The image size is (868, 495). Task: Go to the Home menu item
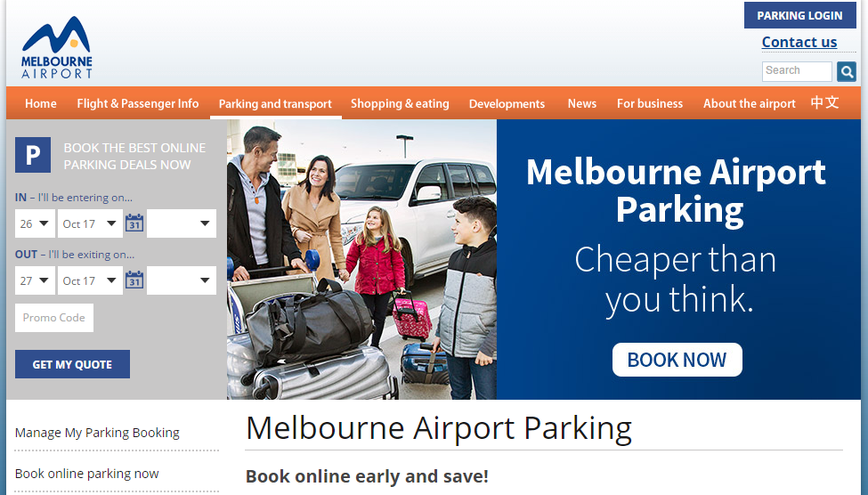[40, 103]
